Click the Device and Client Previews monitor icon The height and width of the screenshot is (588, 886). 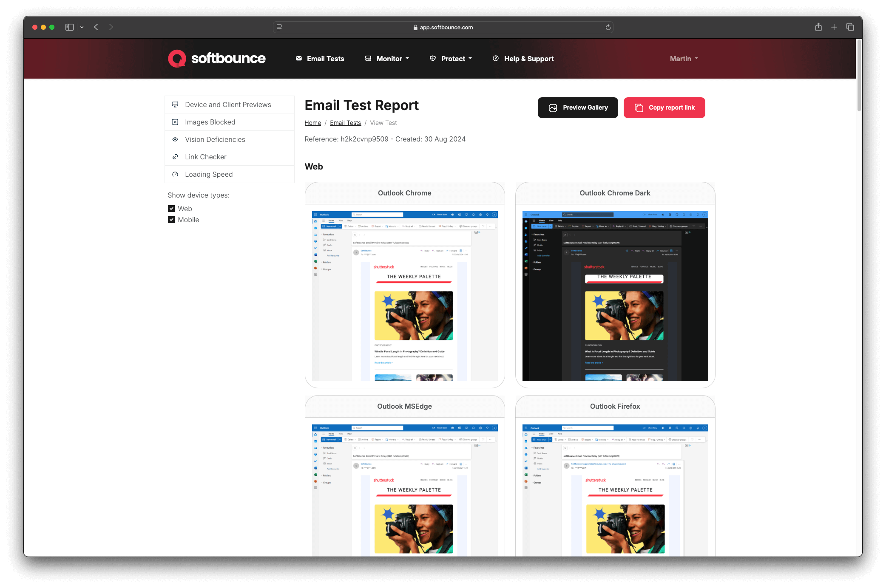[x=175, y=105]
